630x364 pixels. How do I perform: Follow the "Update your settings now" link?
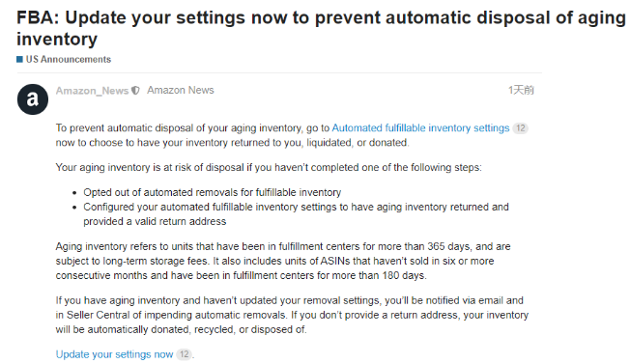(115, 354)
